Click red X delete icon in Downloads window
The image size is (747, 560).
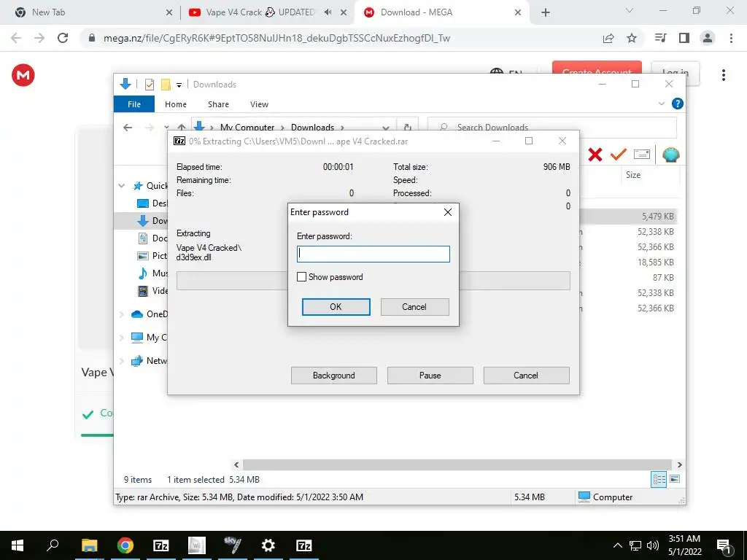[595, 155]
